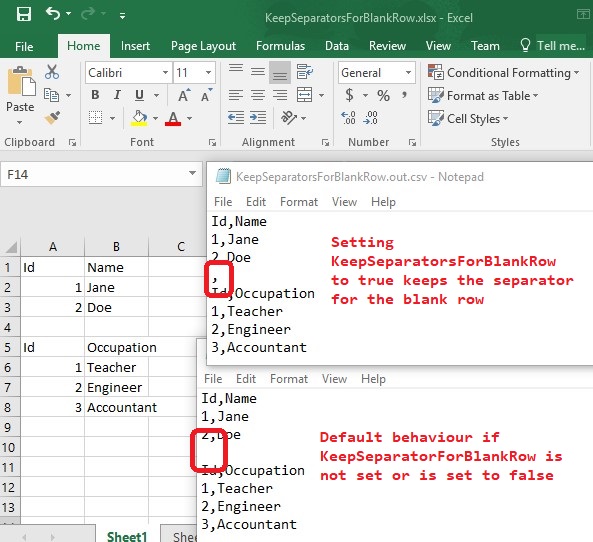Viewport: 593px width, 542px height.
Task: Customize Quick Access Toolbar arrow
Action: click(122, 16)
